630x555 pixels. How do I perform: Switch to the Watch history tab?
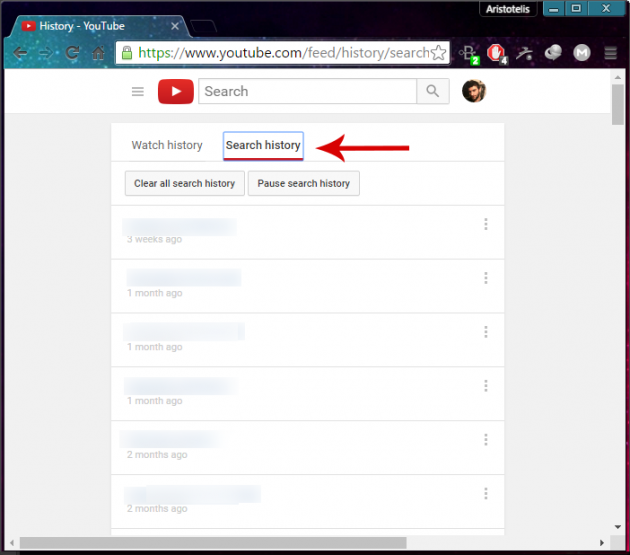point(167,146)
